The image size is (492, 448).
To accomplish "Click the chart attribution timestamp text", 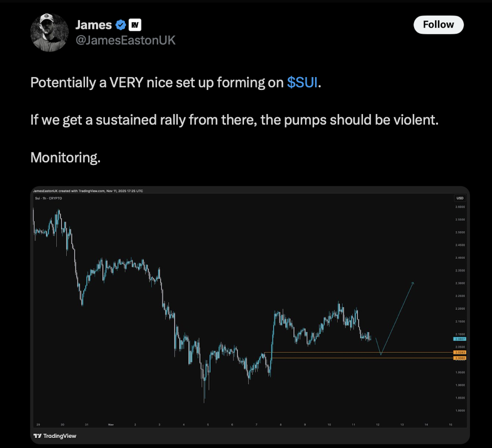I will (x=88, y=190).
